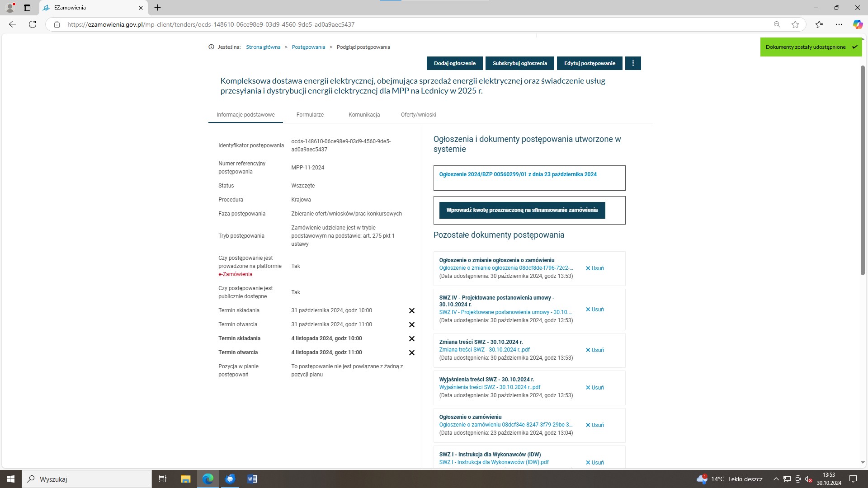The width and height of the screenshot is (868, 488).
Task: Click Usuń next to Zmiana treści SWZ
Action: point(594,350)
